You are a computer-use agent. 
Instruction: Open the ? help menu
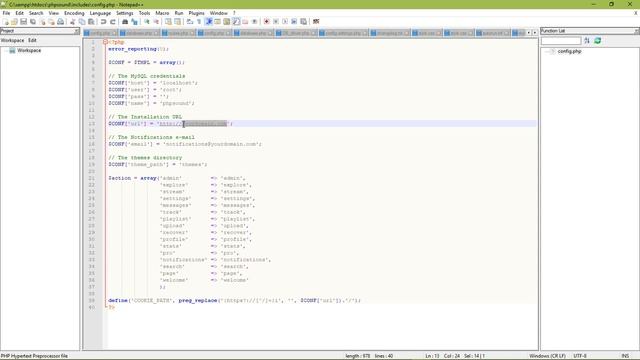point(234,13)
